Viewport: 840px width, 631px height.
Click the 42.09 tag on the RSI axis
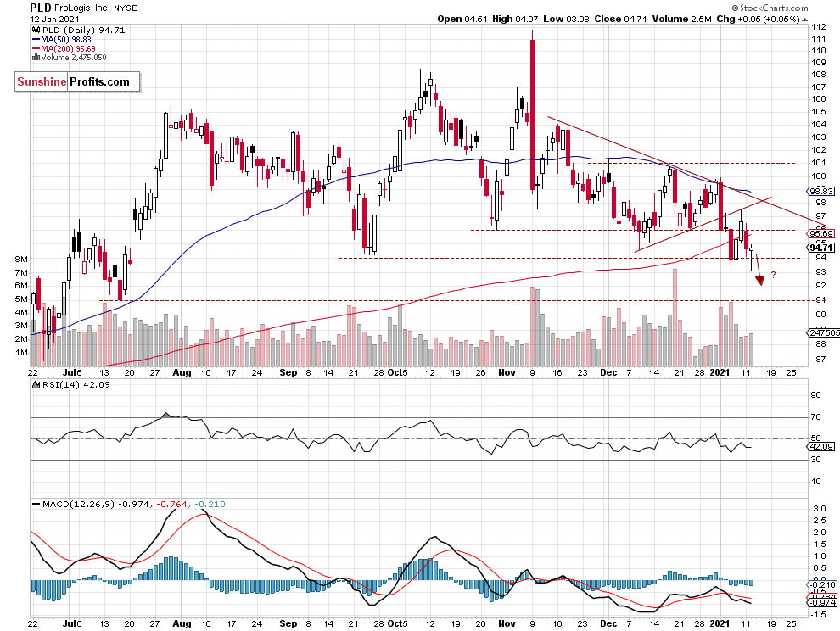click(x=820, y=446)
